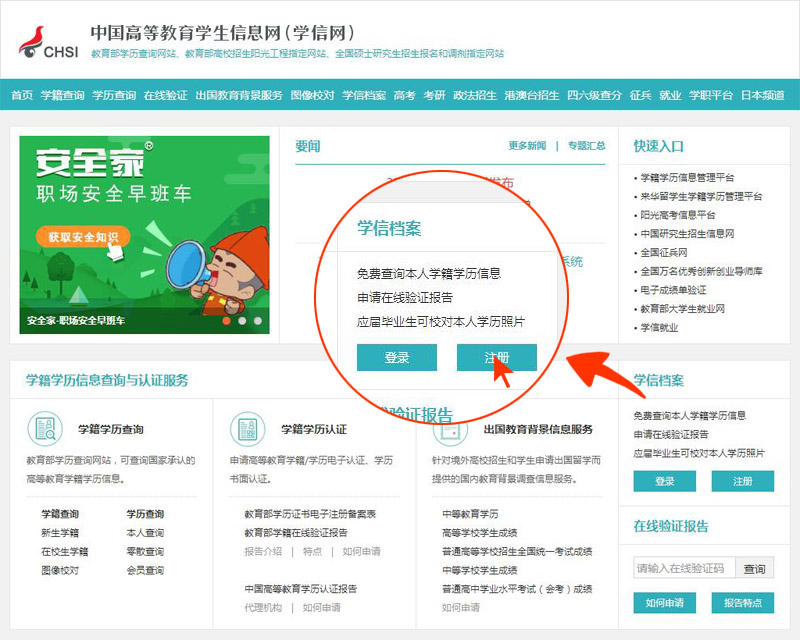Select 高考 in the navigation bar
800x640 pixels.
pyautogui.click(x=405, y=95)
